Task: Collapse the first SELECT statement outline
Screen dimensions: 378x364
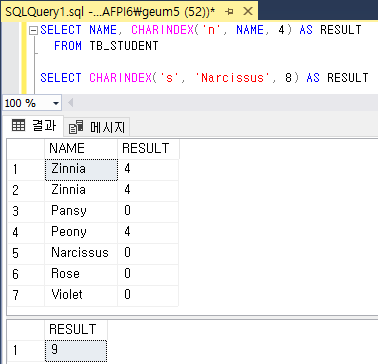Action: click(x=33, y=31)
